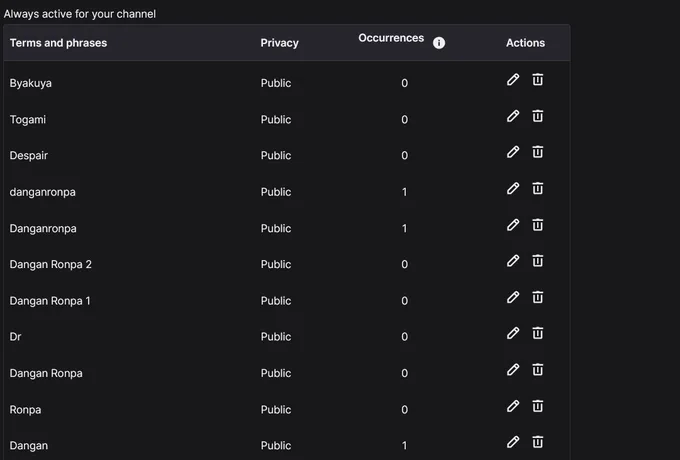Delete the Dangan Ronpa 1 phrase

click(538, 297)
